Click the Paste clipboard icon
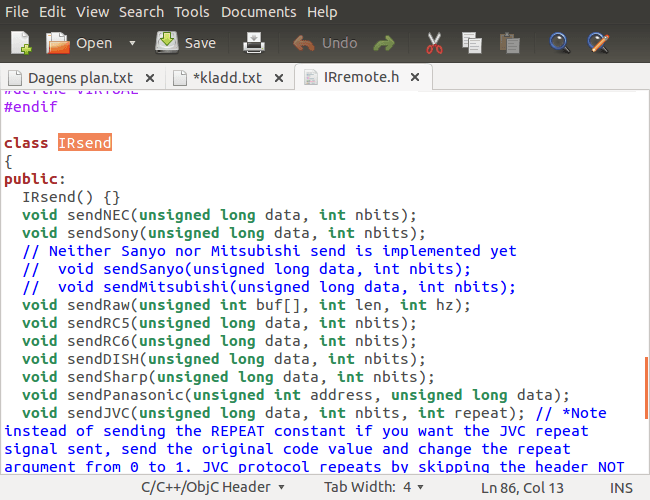The width and height of the screenshot is (650, 500). pyautogui.click(x=510, y=43)
